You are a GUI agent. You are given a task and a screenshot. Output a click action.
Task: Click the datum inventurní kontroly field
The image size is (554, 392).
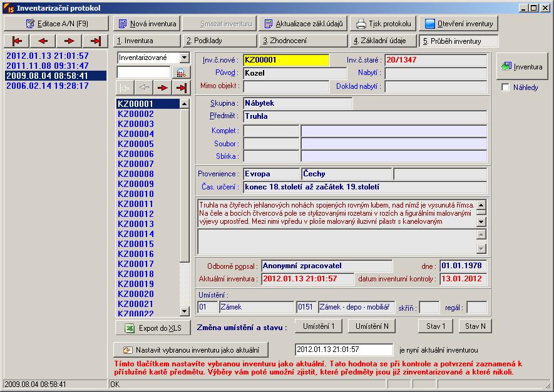pyautogui.click(x=463, y=279)
